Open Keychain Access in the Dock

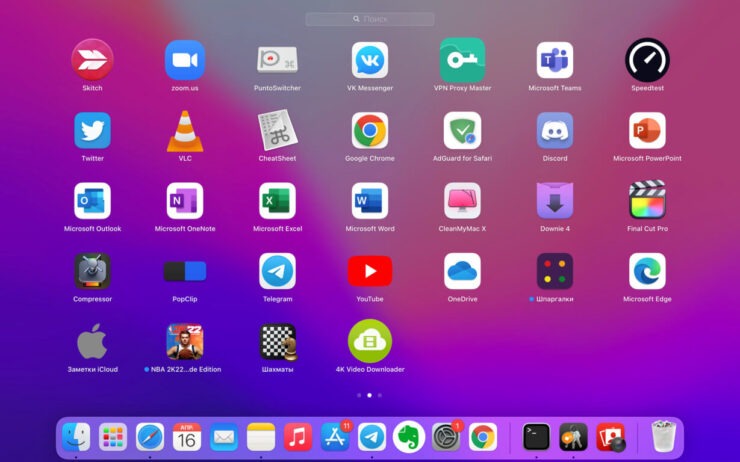[x=573, y=437]
